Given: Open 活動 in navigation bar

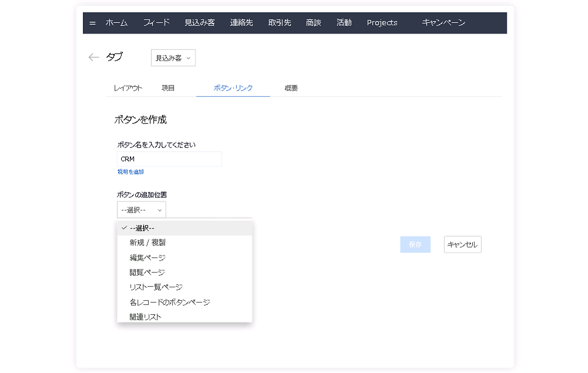Looking at the screenshot, I should (x=344, y=23).
